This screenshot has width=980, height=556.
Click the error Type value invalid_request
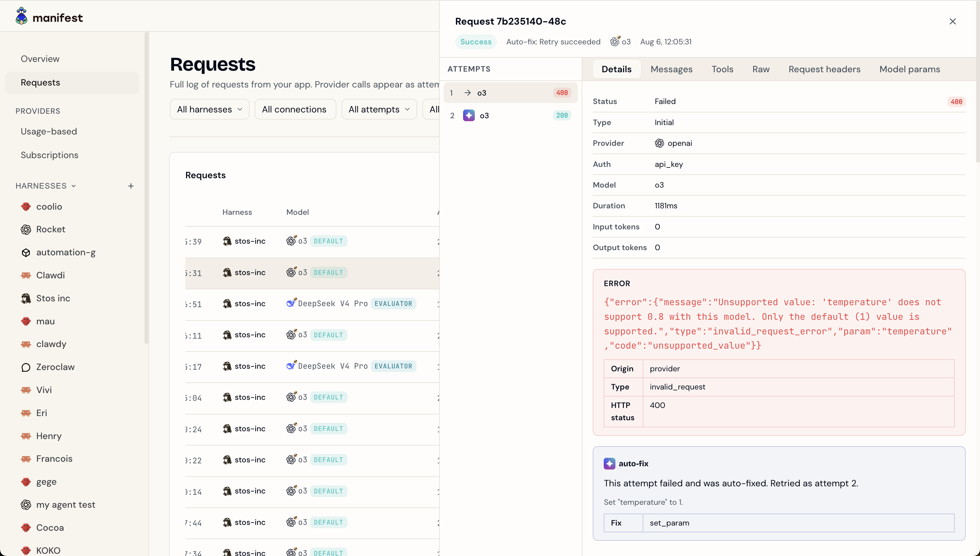click(678, 387)
